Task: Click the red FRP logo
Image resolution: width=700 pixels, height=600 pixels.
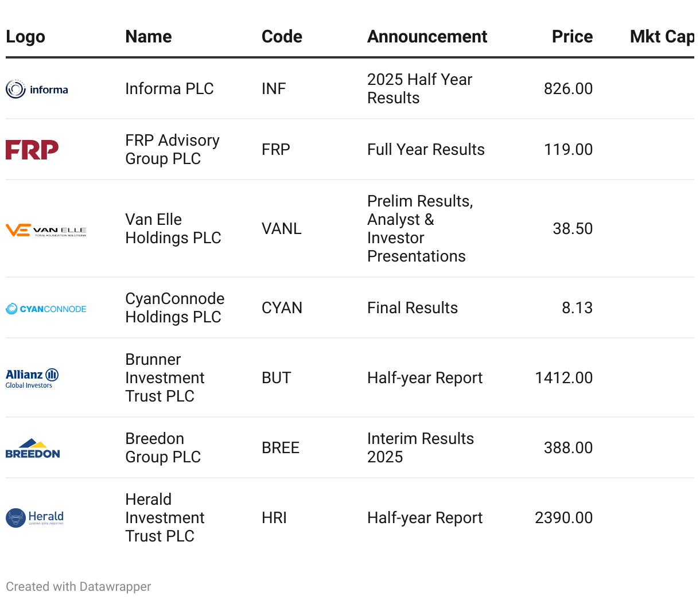Action: [32, 150]
